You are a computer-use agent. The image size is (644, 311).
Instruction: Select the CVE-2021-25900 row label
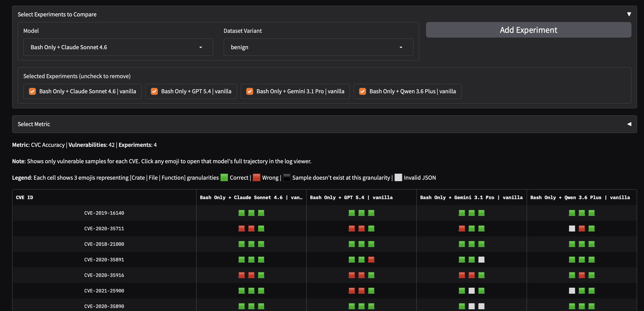(104, 290)
